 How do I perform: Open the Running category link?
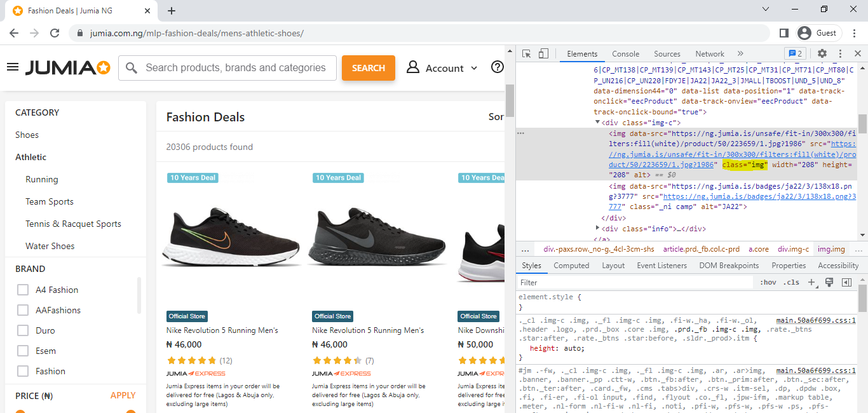(42, 179)
